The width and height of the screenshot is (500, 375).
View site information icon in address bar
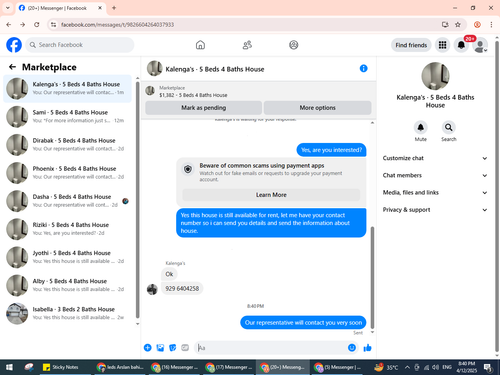[x=53, y=25]
